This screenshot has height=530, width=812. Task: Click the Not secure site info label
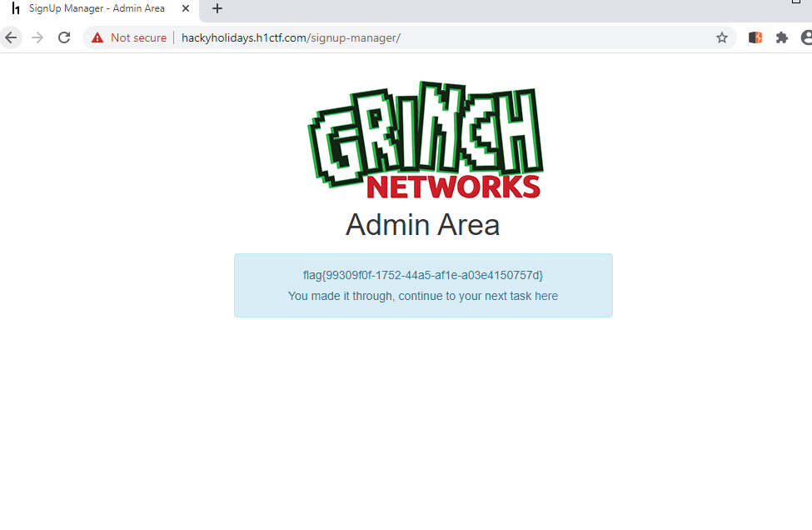(138, 37)
